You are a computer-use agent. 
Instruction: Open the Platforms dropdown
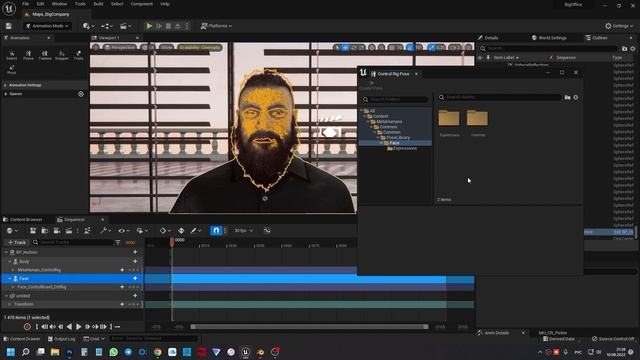tap(216, 26)
